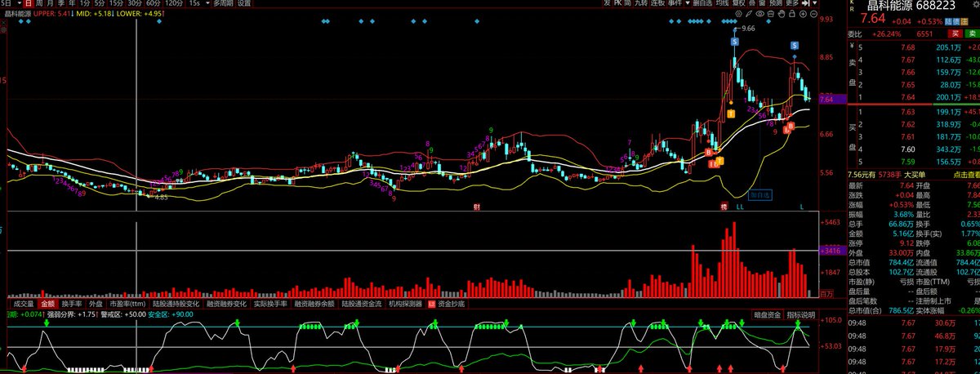Switch to 季 quarterly period
Screen dimensions: 980x374
61,4
